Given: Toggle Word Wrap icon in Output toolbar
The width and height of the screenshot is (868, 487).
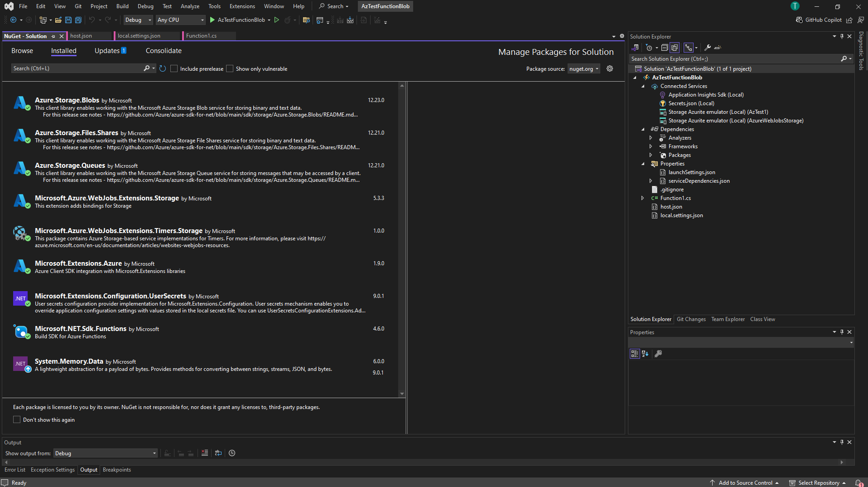Looking at the screenshot, I should pyautogui.click(x=218, y=453).
